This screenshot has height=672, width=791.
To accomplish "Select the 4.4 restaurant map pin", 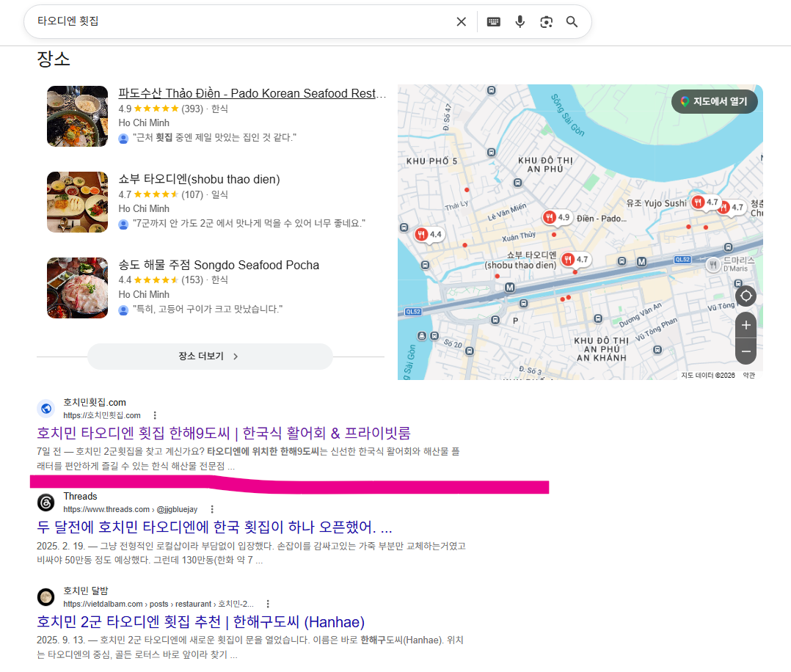I will coord(429,235).
